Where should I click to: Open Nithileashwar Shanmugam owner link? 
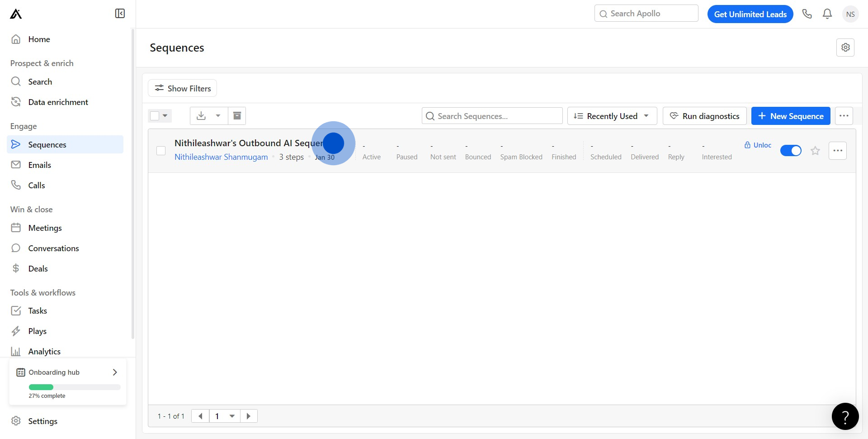click(x=221, y=157)
